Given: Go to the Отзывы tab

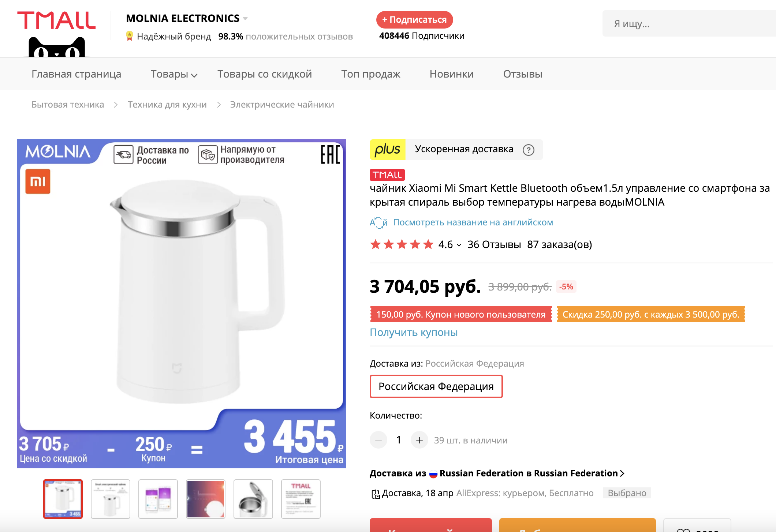Looking at the screenshot, I should pos(522,74).
